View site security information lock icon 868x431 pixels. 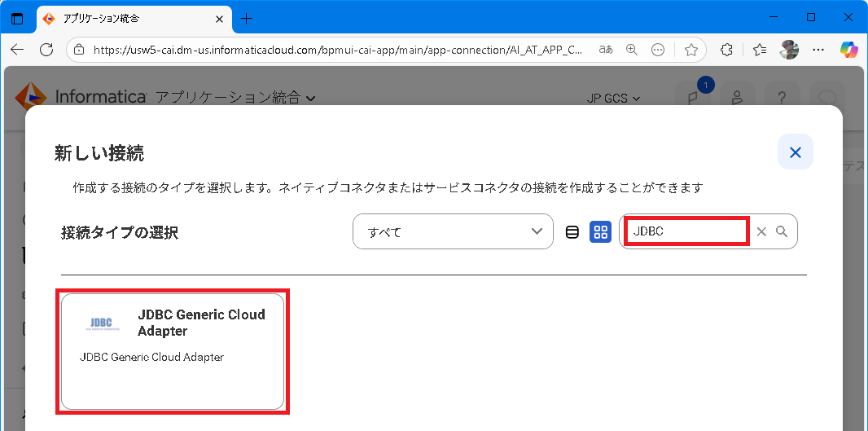tap(79, 50)
